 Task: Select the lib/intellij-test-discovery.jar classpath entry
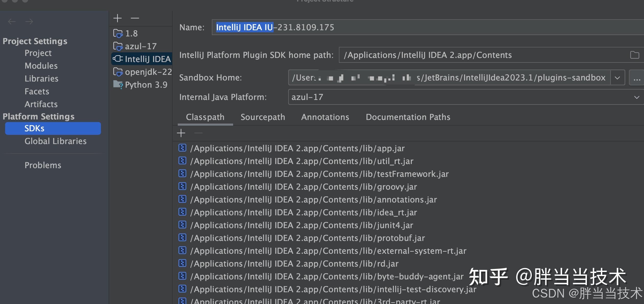[x=333, y=289]
